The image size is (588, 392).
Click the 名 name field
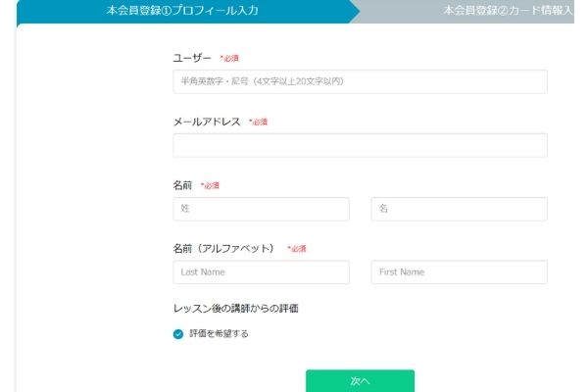pyautogui.click(x=459, y=209)
